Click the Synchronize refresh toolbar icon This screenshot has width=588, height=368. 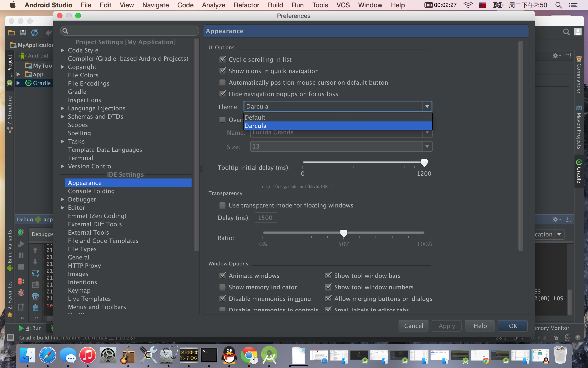34,32
